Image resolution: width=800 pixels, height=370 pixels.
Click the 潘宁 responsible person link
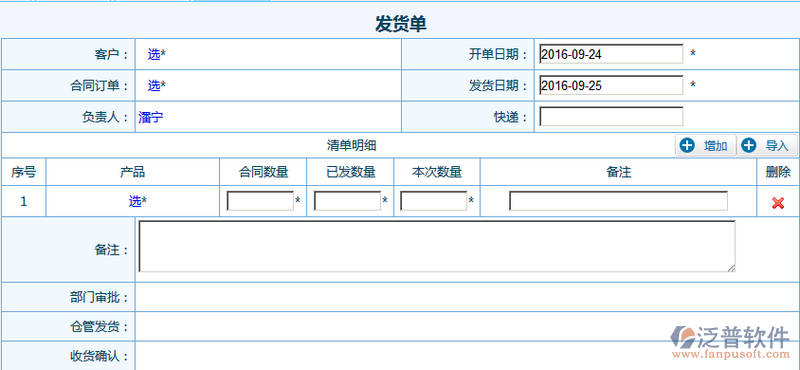point(151,117)
